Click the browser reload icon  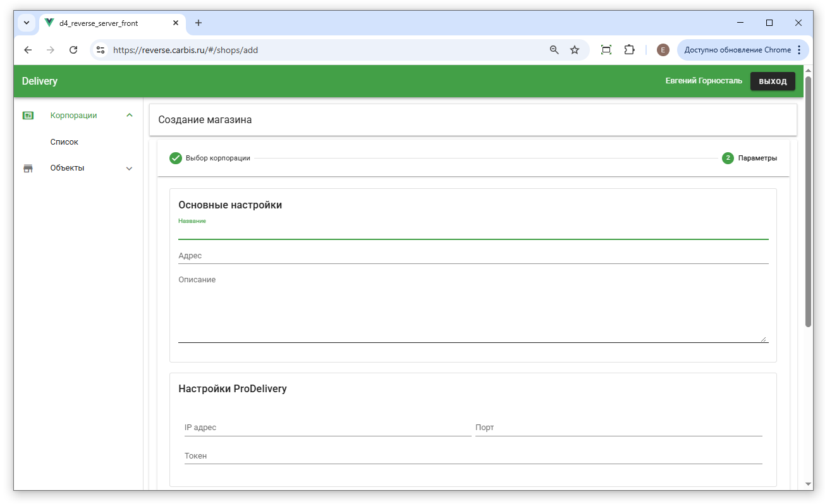click(x=73, y=50)
